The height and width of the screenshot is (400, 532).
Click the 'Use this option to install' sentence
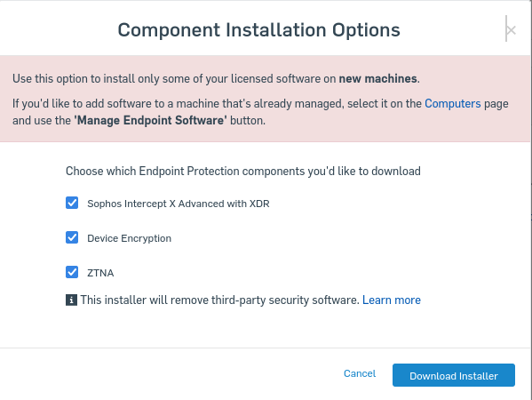(x=216, y=79)
